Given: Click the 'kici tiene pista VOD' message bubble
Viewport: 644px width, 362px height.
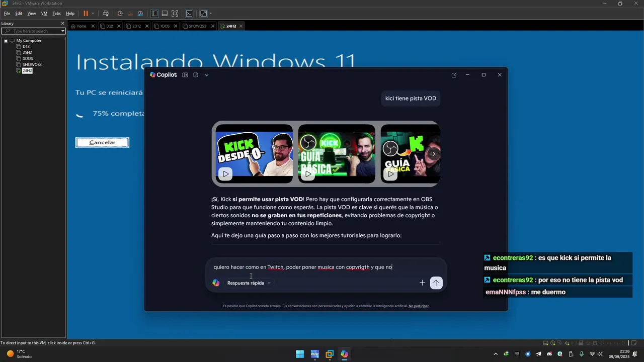Looking at the screenshot, I should pos(411,98).
